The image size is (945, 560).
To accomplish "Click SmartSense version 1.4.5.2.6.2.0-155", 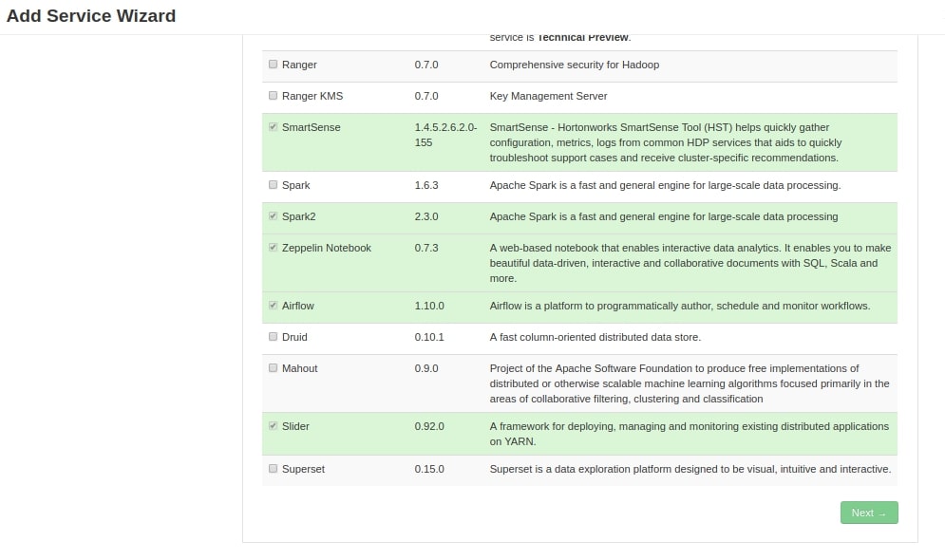I will coord(445,135).
